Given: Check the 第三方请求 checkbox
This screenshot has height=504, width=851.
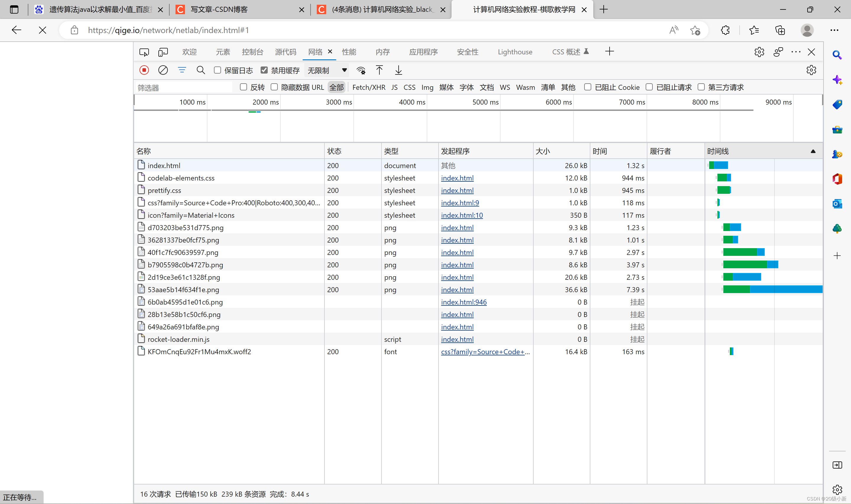Looking at the screenshot, I should click(701, 87).
